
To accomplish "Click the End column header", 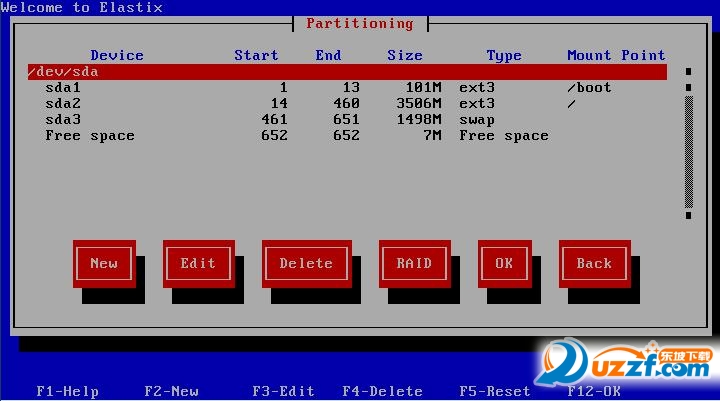I will (328, 56).
